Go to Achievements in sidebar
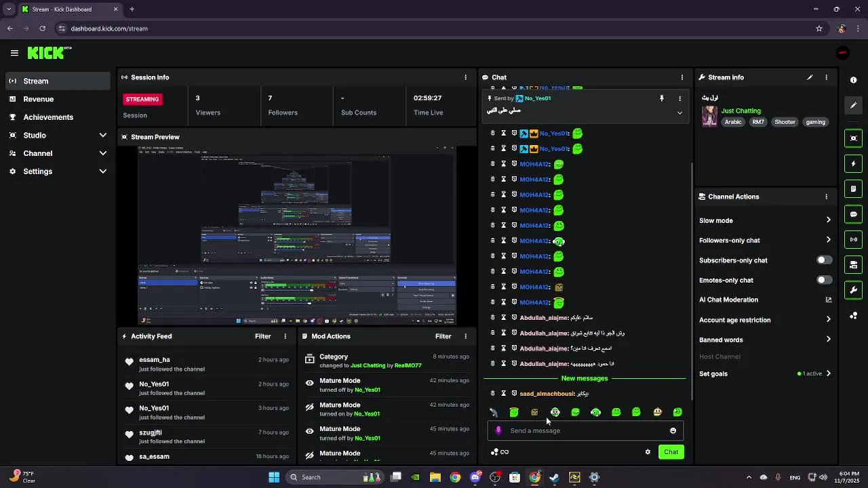 58,117
